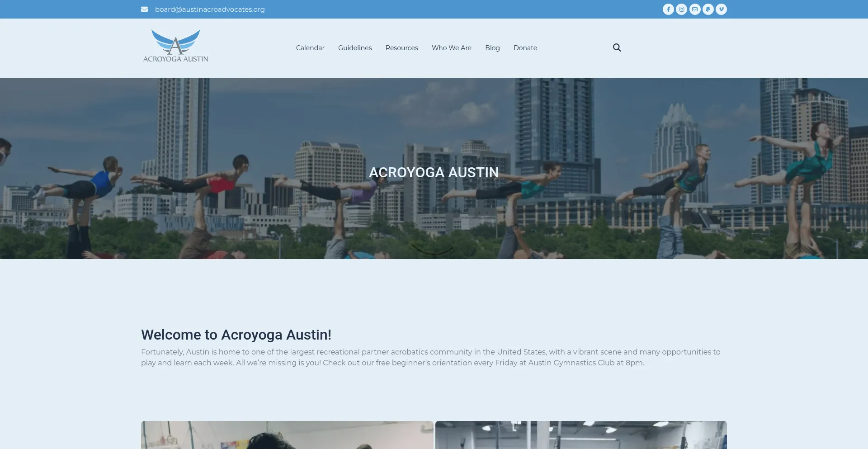The height and width of the screenshot is (449, 868).
Task: Go to the Blog page
Action: [x=492, y=48]
